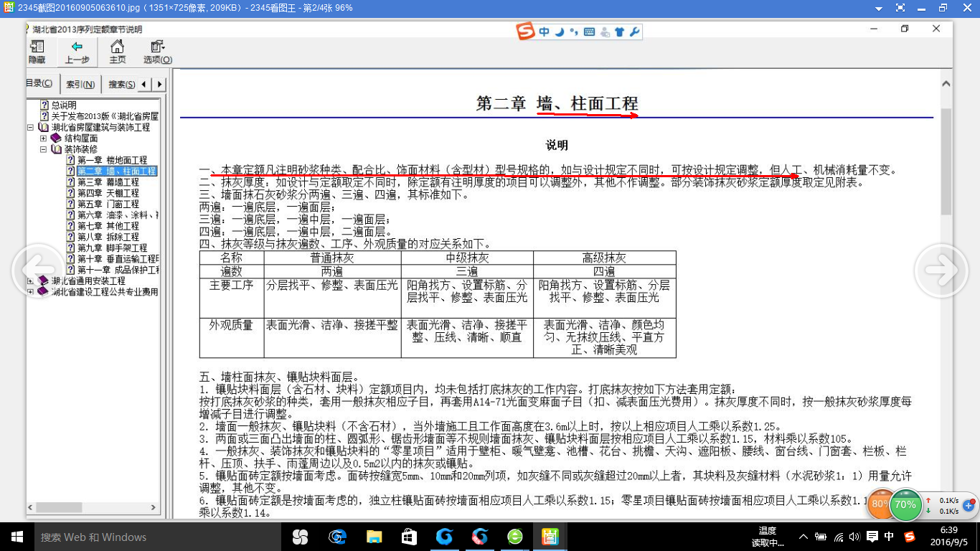Open Sogou wrench settings icon
980x551 pixels.
pos(634,32)
